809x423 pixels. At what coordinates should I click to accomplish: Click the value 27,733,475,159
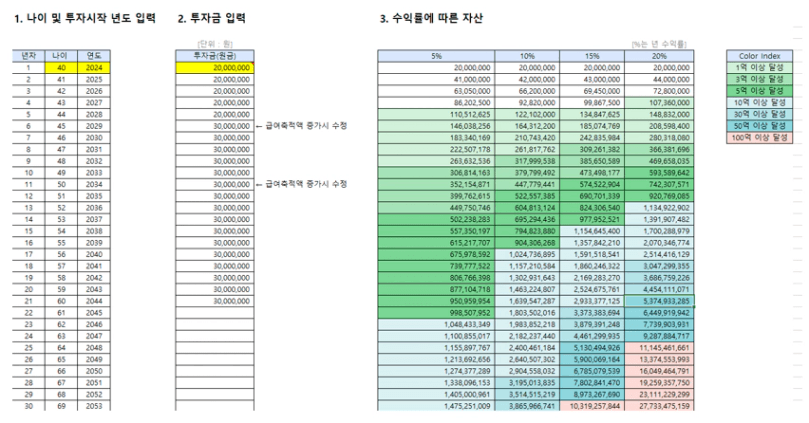tap(659, 406)
